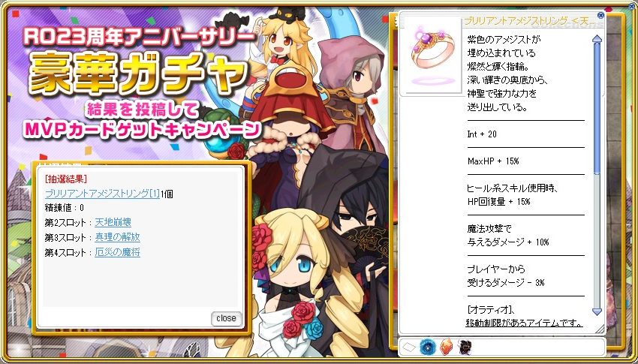
Task: Open the ブリリアントアメジストリング[1] link
Action: coord(103,194)
